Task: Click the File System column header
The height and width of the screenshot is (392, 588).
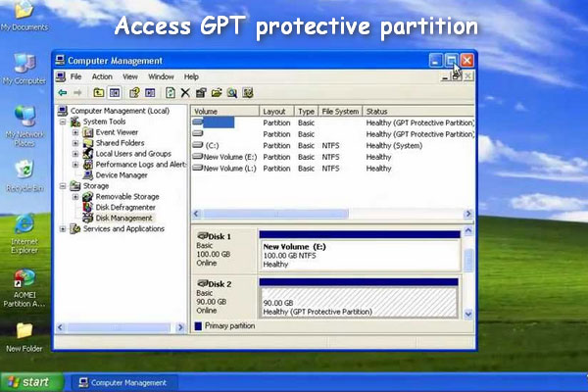Action: [x=340, y=112]
